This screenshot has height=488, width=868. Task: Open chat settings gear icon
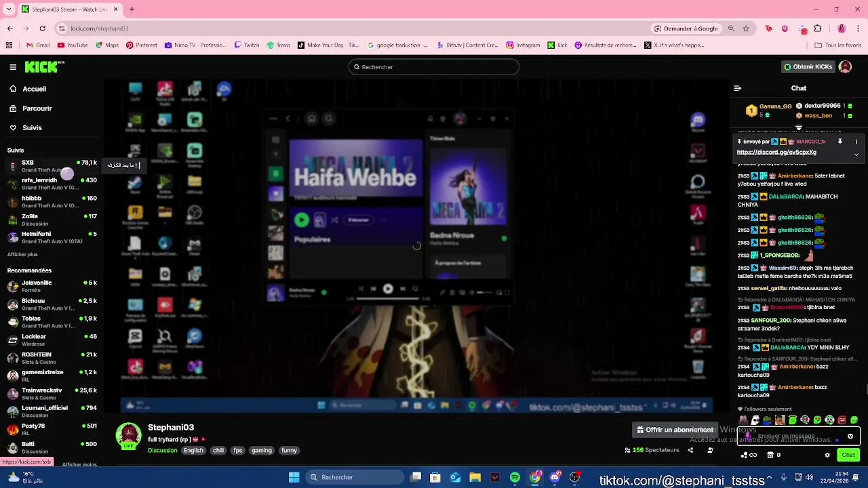(827, 455)
